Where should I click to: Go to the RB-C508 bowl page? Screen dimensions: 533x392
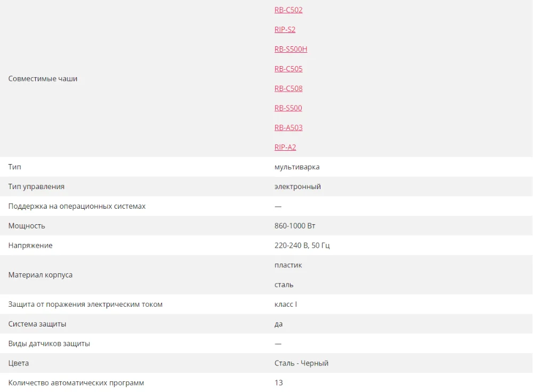click(288, 88)
